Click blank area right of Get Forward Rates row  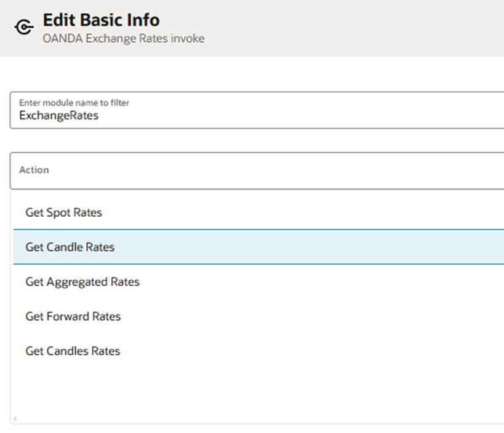338,317
